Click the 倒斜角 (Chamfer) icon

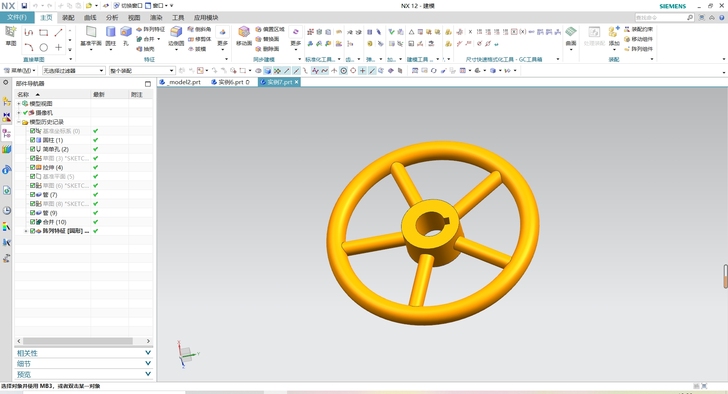[200, 29]
